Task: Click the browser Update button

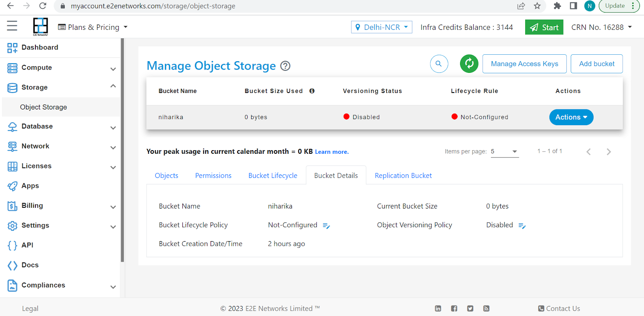Action: click(x=619, y=6)
